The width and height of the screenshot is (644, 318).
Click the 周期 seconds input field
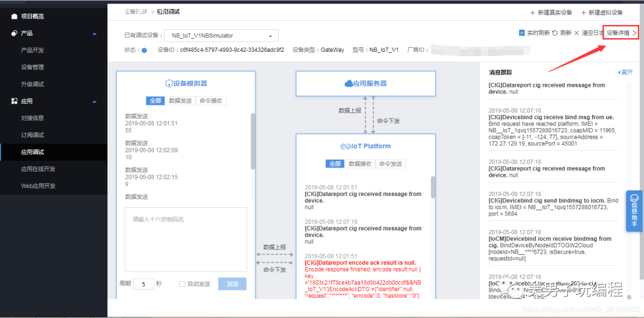pyautogui.click(x=143, y=284)
